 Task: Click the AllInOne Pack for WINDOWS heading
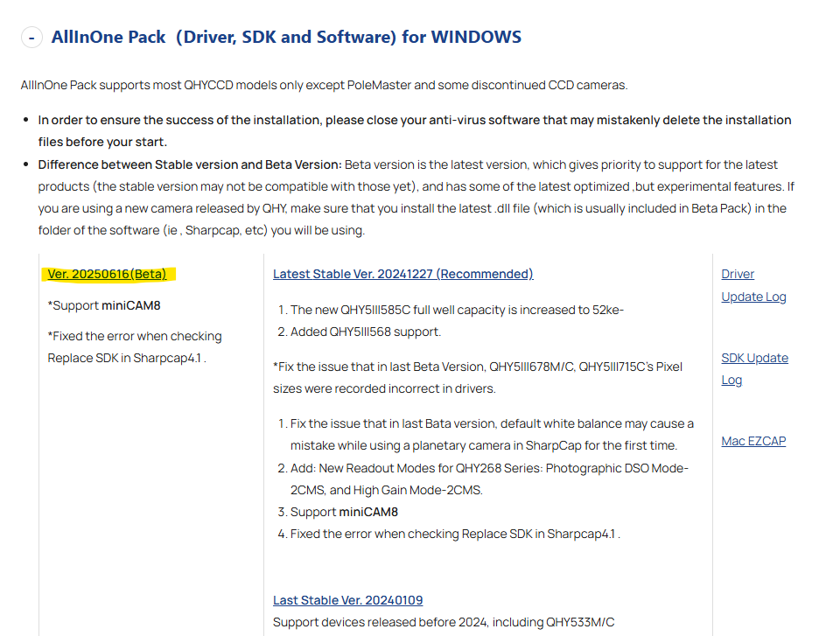[x=286, y=37]
